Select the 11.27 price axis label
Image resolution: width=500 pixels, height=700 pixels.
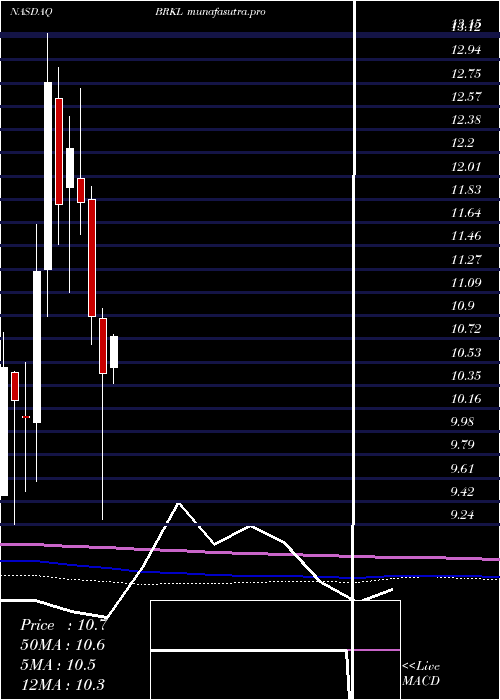click(x=466, y=259)
